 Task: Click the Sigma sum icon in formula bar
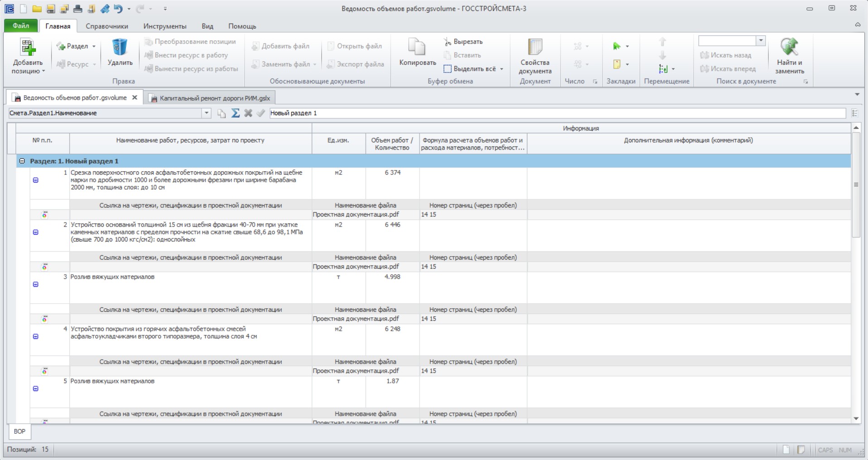click(x=235, y=113)
